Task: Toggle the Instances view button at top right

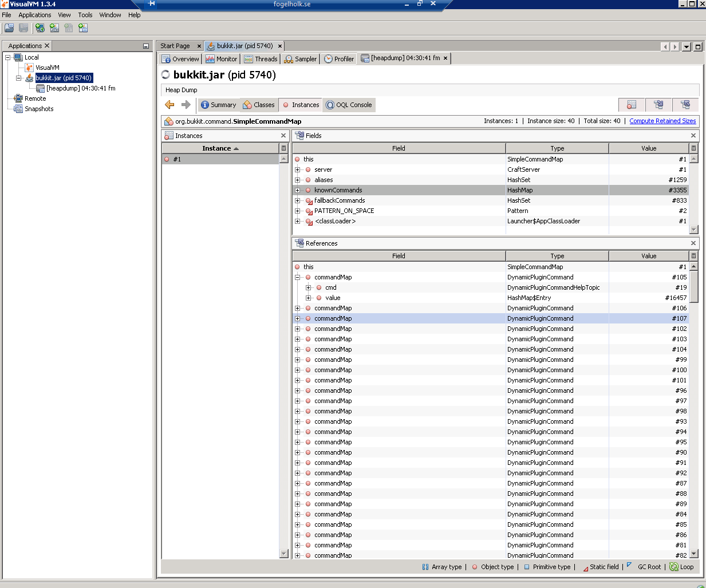Action: [632, 104]
